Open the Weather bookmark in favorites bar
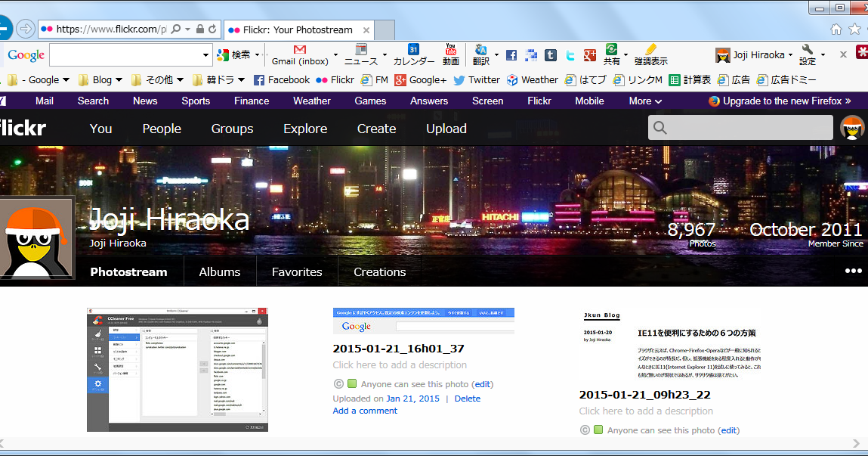Screen dimensions: 868x456 (533, 80)
